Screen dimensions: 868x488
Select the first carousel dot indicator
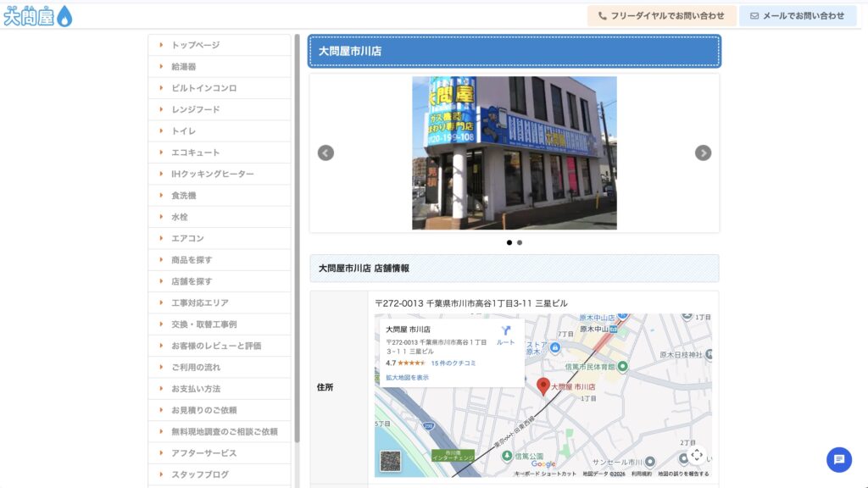click(509, 242)
